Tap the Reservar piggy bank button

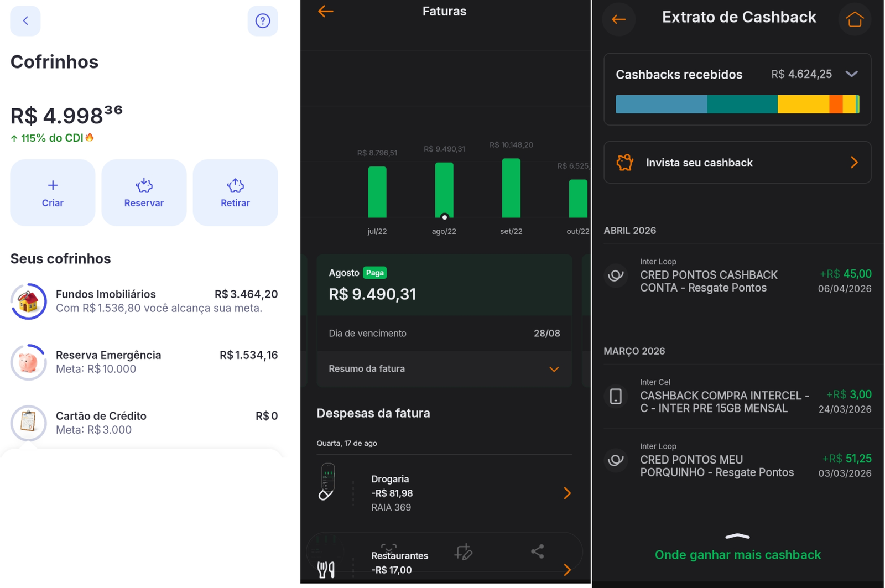(x=144, y=192)
